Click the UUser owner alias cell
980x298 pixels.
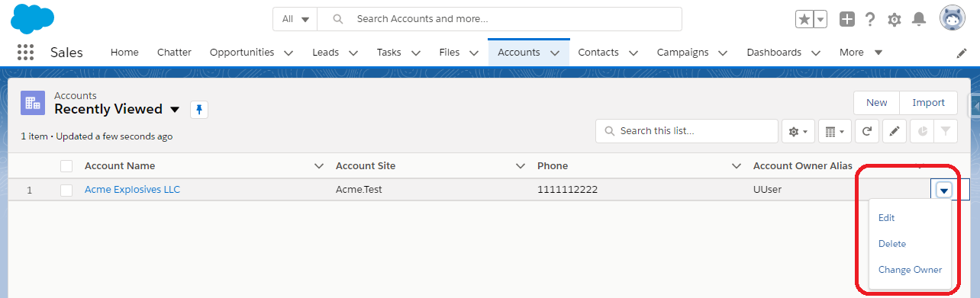tap(767, 190)
